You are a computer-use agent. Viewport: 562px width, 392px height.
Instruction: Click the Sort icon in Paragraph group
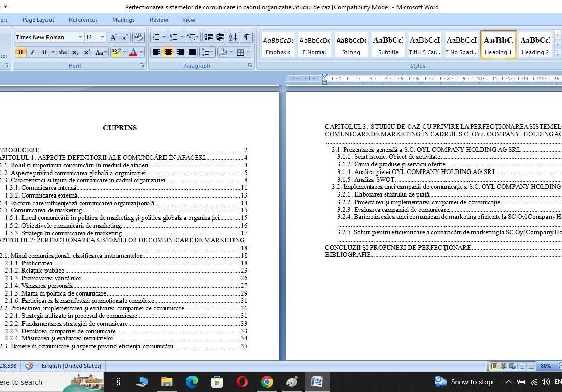coord(233,37)
